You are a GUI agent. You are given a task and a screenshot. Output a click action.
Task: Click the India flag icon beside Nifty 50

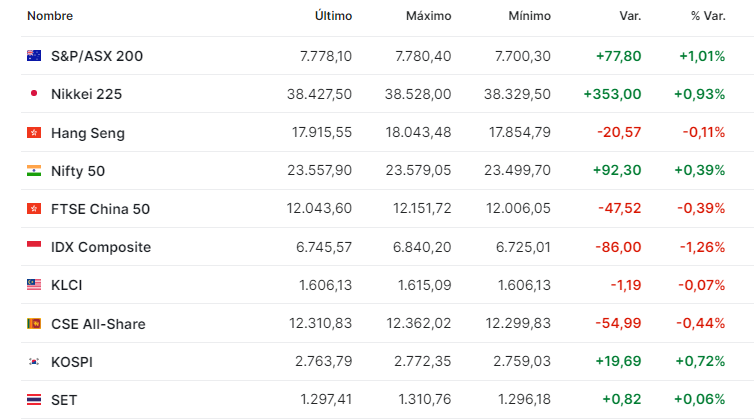[x=34, y=170]
